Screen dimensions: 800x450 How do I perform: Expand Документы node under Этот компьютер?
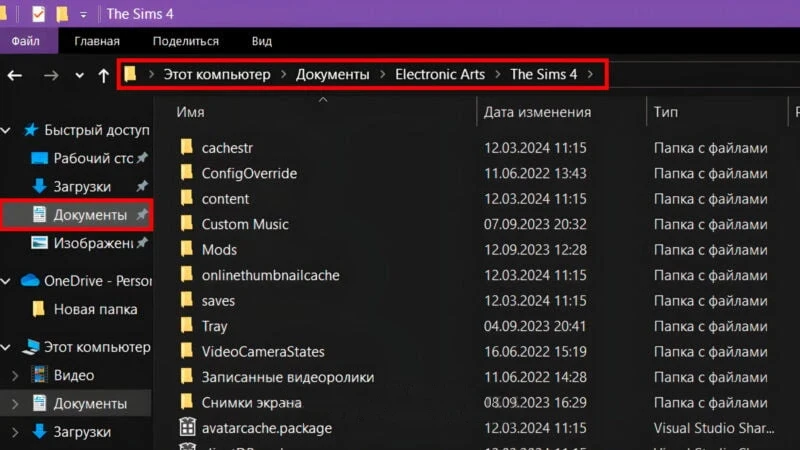pyautogui.click(x=15, y=404)
